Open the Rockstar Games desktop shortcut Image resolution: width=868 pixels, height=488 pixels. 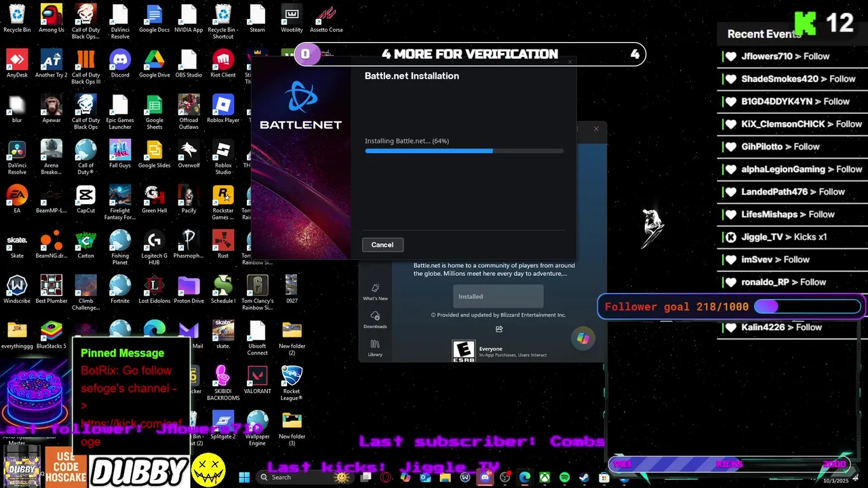(223, 203)
